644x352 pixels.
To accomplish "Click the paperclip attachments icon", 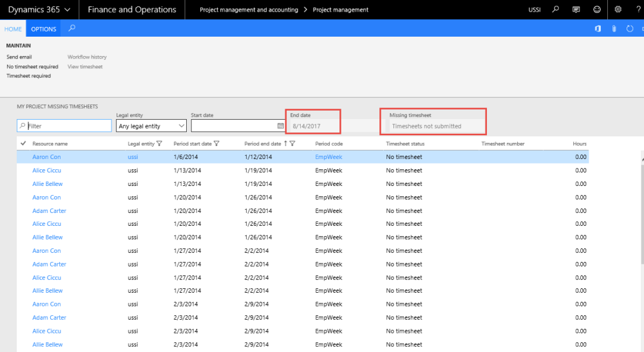I will [614, 29].
